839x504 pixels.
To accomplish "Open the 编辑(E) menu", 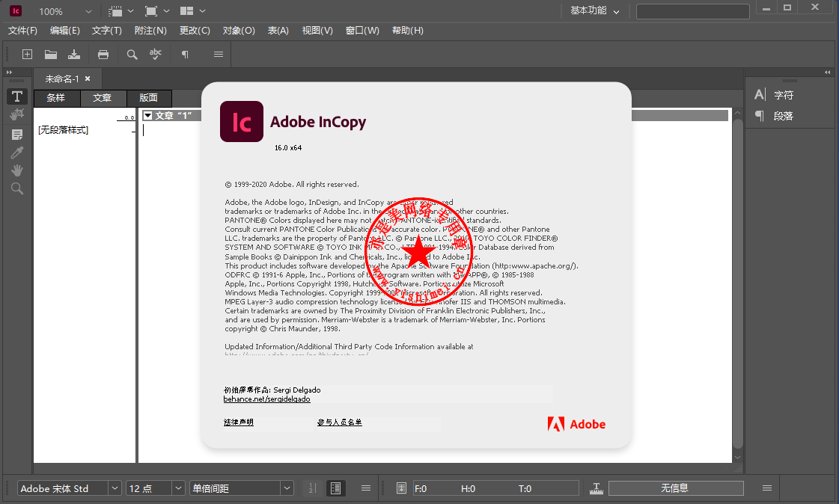I will click(x=65, y=31).
